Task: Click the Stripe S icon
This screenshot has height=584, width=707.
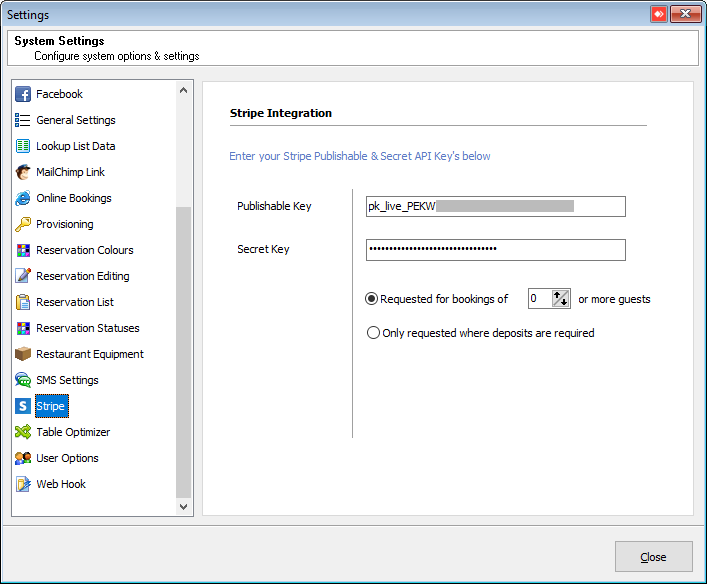Action: (23, 406)
